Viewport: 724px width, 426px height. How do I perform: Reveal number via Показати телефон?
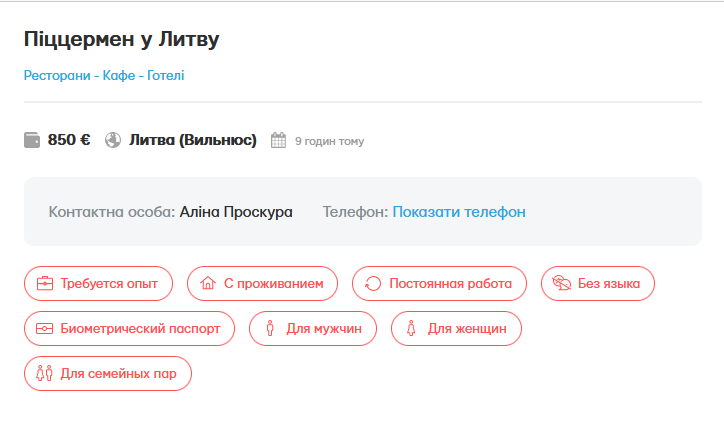[459, 212]
